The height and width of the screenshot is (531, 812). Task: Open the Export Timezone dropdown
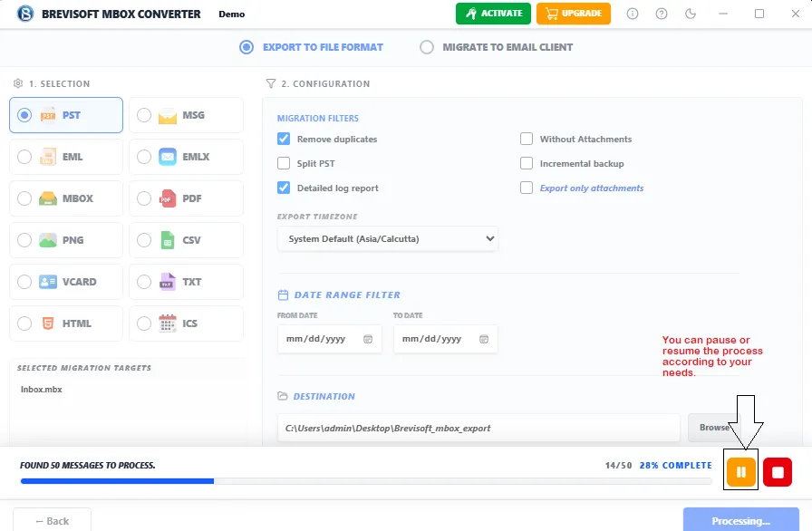pyautogui.click(x=387, y=238)
